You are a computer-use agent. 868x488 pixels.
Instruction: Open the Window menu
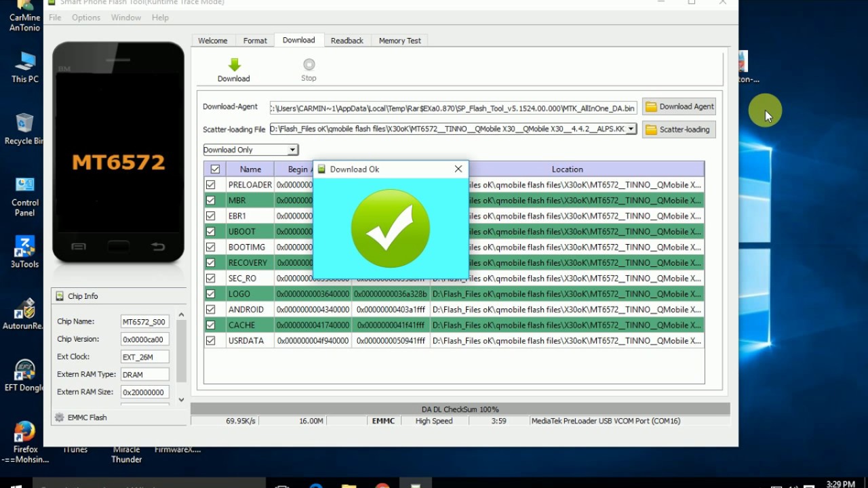point(126,18)
